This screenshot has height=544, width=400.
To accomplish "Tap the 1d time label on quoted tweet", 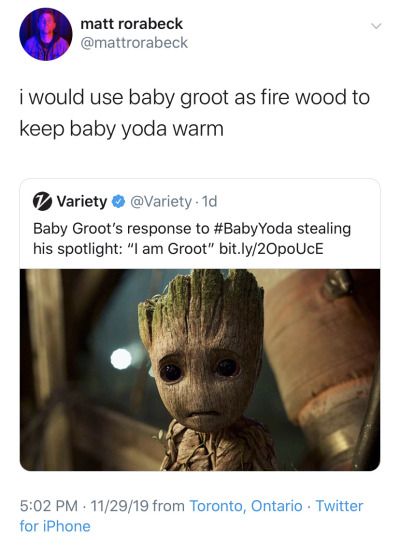I will pyautogui.click(x=209, y=202).
